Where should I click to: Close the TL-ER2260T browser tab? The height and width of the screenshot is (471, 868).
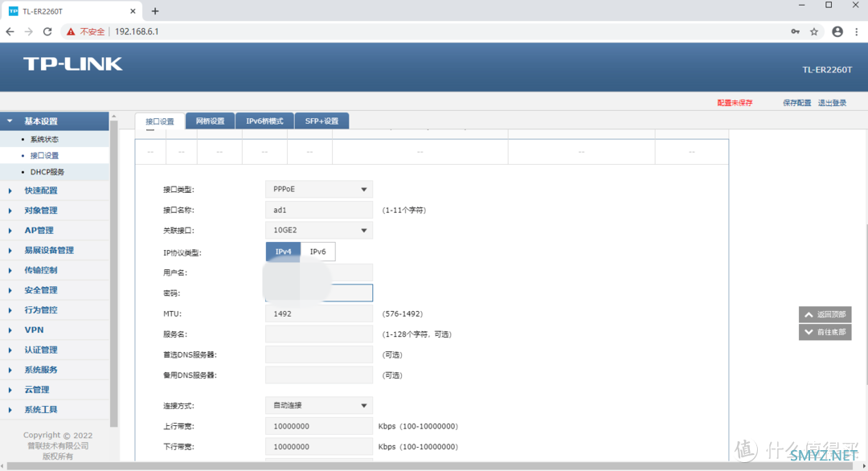coord(133,11)
